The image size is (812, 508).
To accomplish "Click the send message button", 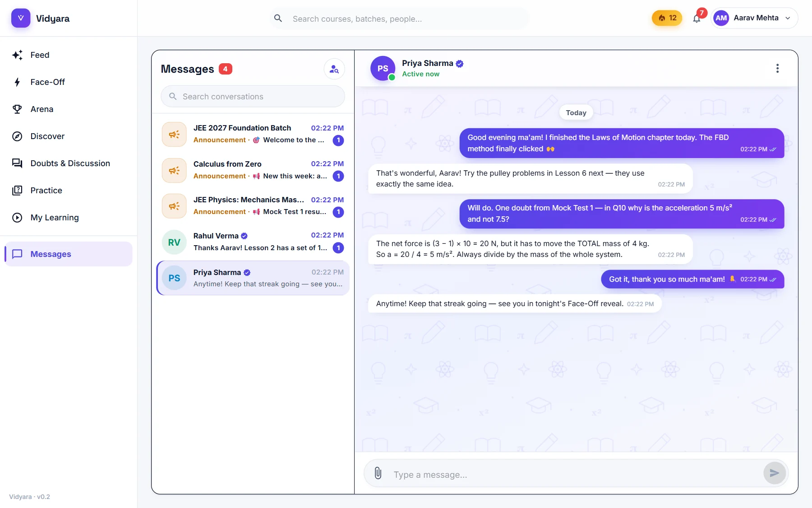I will tap(775, 473).
